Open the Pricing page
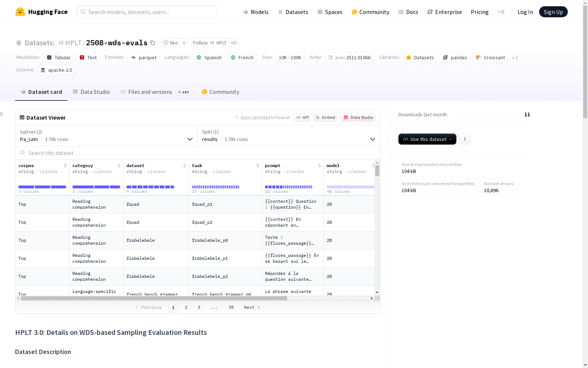 [480, 12]
